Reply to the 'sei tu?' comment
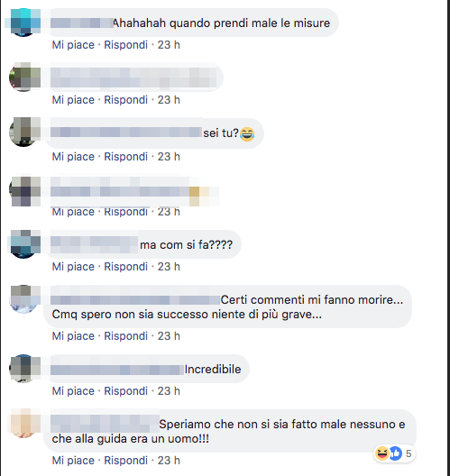The height and width of the screenshot is (476, 450). (x=125, y=157)
